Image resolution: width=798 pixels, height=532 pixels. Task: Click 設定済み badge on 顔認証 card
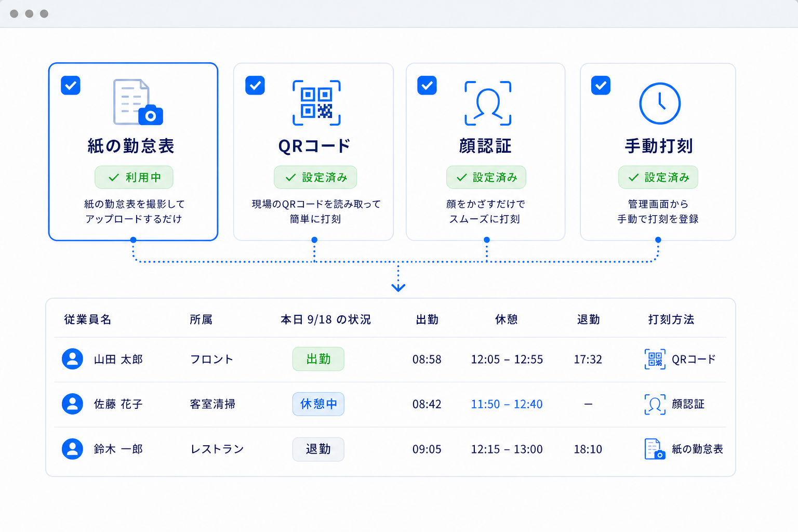[x=486, y=177]
